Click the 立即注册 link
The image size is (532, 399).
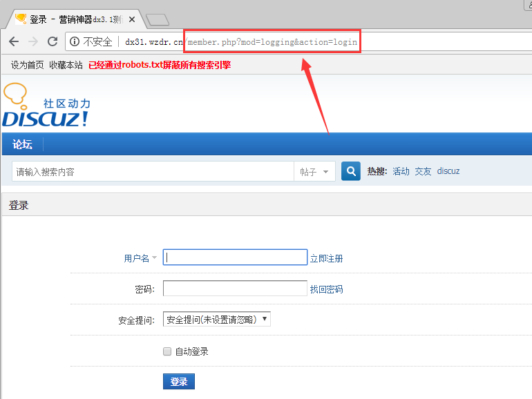click(326, 259)
